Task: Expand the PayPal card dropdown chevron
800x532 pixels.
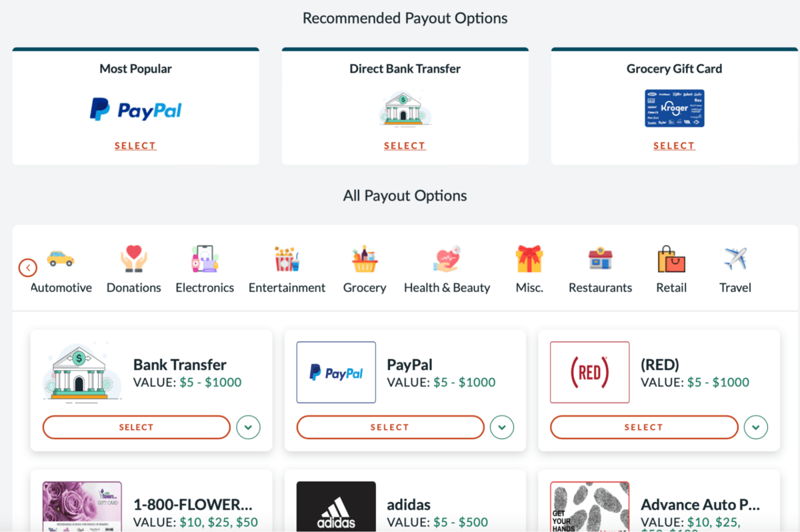Action: pos(502,427)
